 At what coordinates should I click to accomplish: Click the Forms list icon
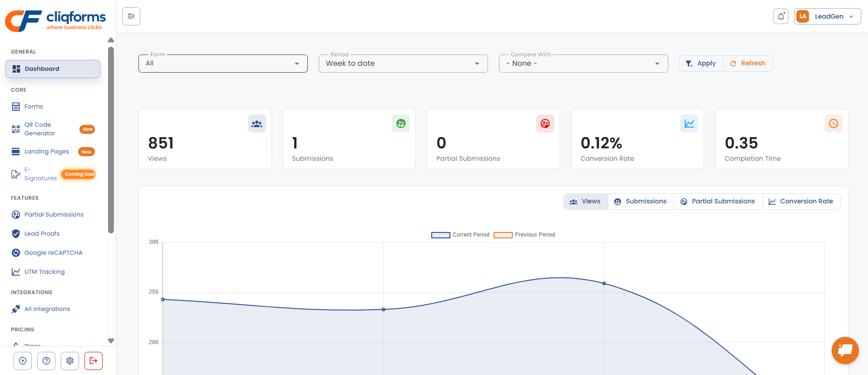click(16, 107)
